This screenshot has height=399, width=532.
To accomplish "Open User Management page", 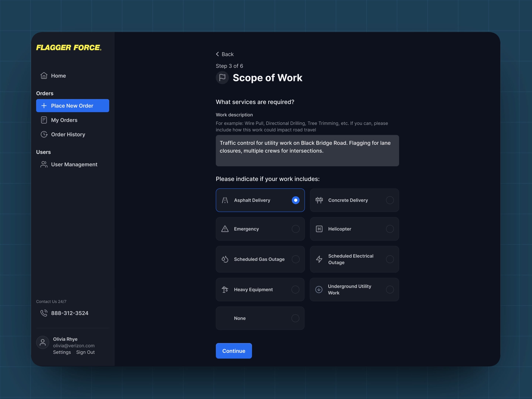I will tap(74, 164).
